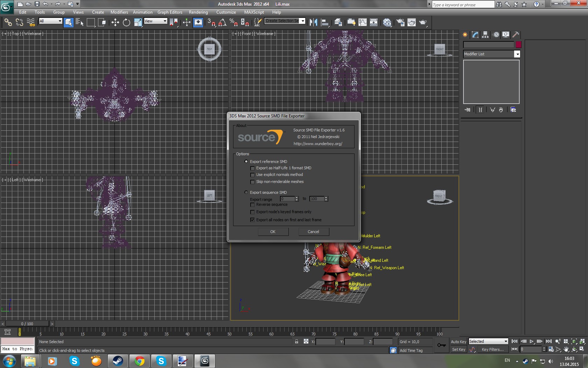Click the Select and Link tool
The width and height of the screenshot is (588, 368).
(x=8, y=22)
